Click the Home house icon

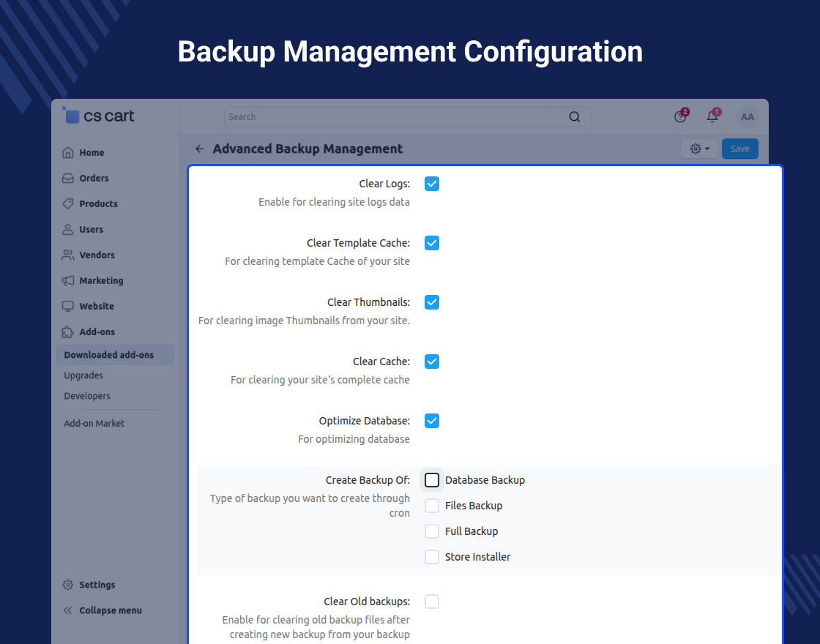(68, 153)
